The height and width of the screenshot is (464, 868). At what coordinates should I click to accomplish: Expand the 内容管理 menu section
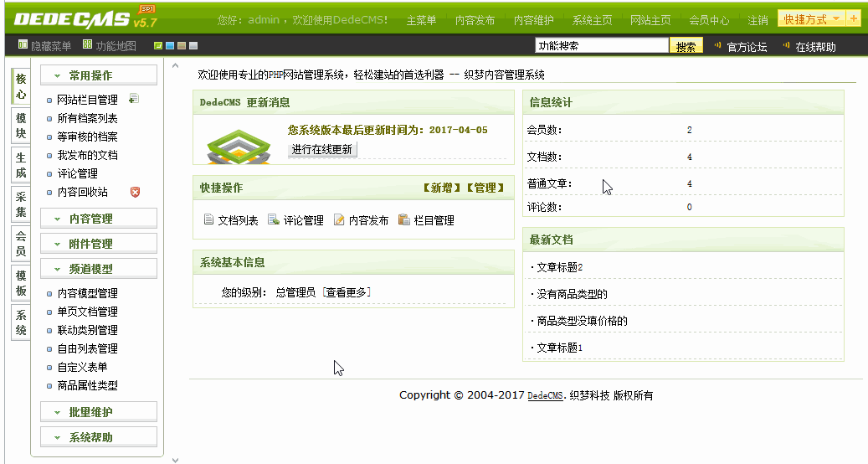[99, 219]
